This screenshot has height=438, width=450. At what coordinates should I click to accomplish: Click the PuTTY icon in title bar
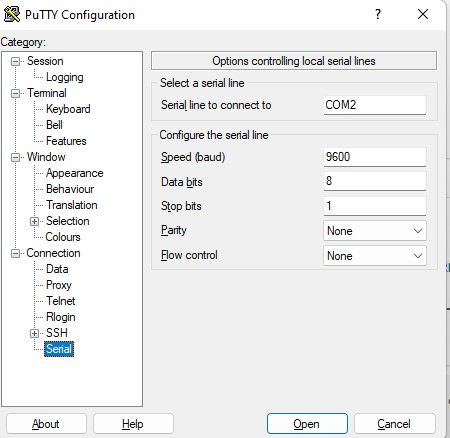point(12,14)
